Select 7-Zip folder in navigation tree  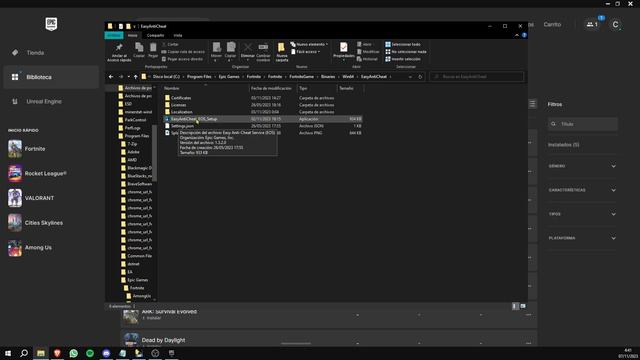pos(132,144)
